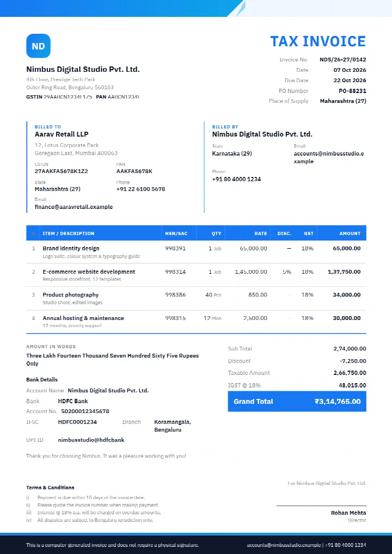
Task: Click the computer-generated invoice footer note
Action: pos(112,545)
